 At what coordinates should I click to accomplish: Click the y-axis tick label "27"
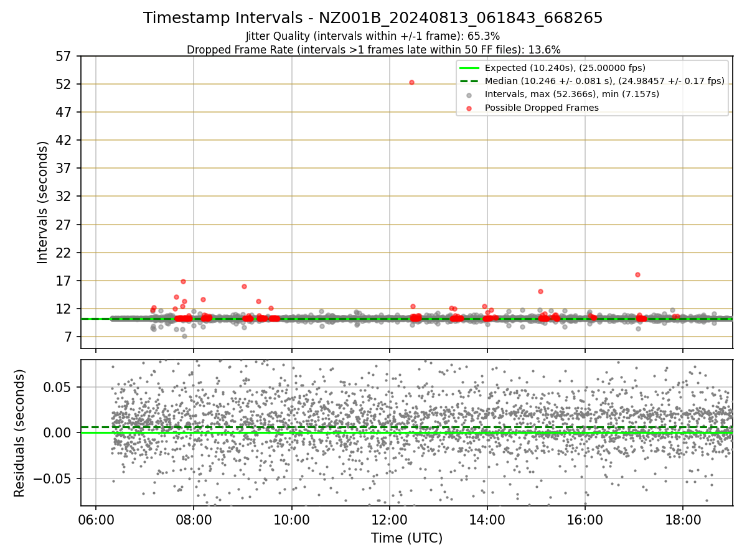pyautogui.click(x=65, y=225)
